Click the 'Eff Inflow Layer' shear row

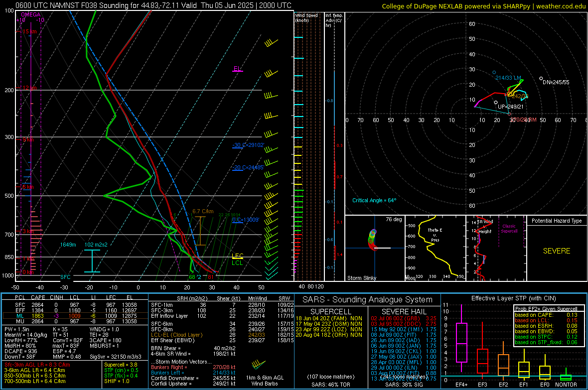coord(222,316)
